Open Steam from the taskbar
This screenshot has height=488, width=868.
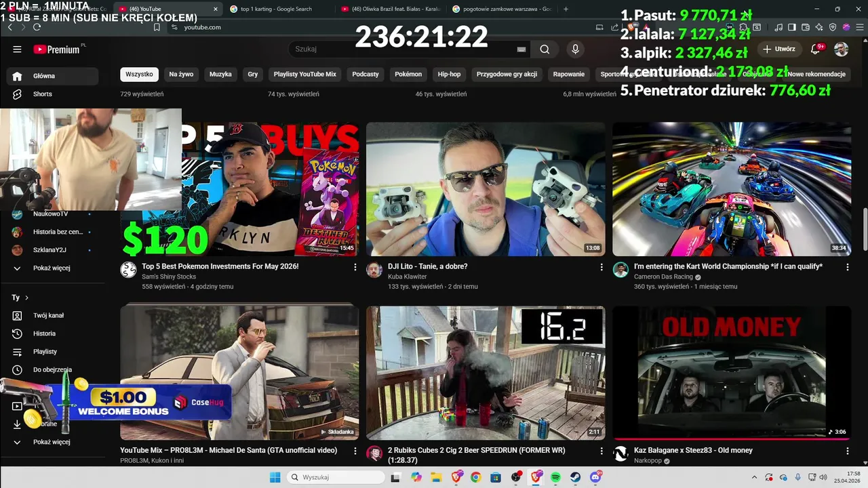pos(576,477)
